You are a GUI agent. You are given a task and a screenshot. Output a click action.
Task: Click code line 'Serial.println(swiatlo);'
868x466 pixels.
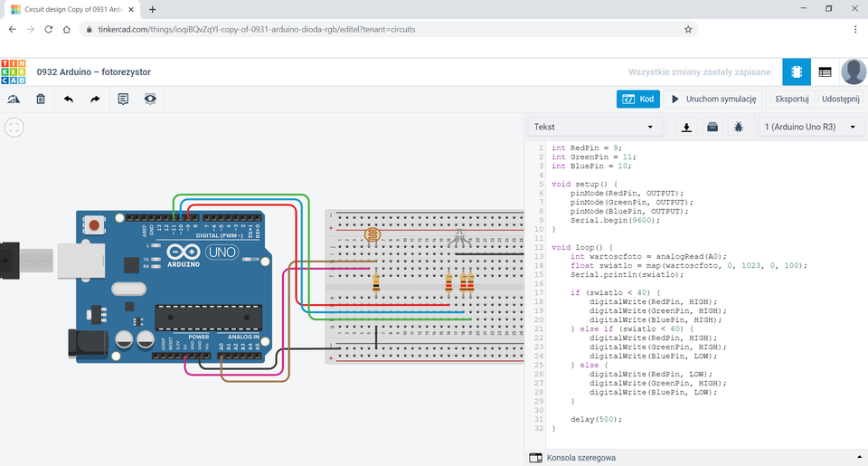point(627,274)
